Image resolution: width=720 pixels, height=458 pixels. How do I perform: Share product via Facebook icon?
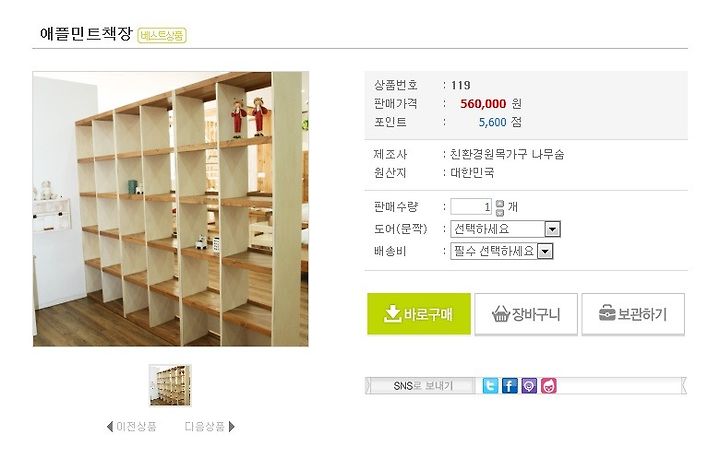[509, 385]
